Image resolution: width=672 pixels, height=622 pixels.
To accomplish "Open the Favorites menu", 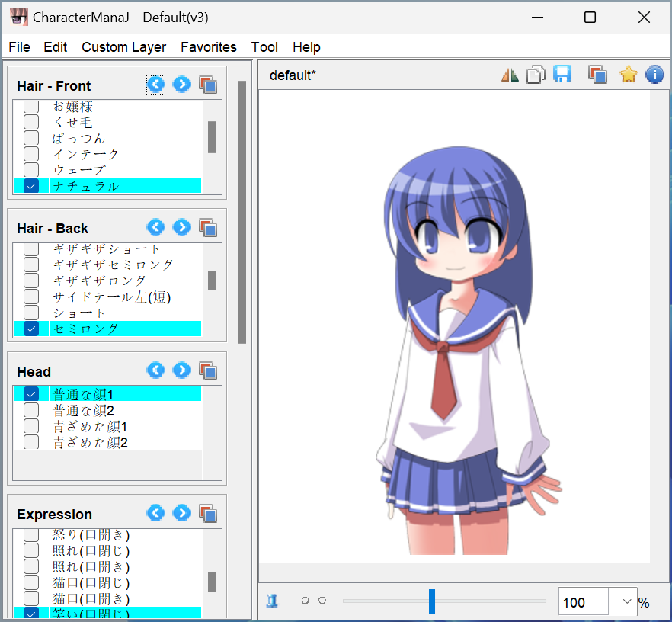I will 208,46.
